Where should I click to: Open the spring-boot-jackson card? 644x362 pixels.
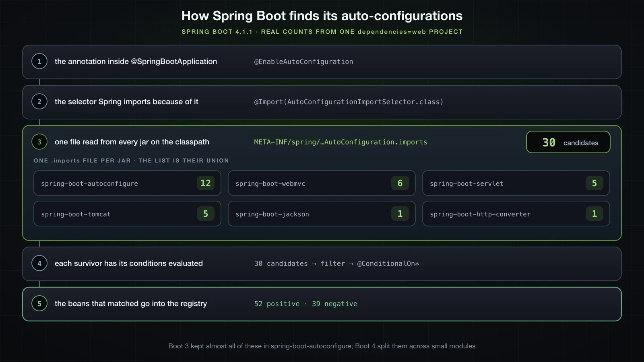click(x=322, y=214)
